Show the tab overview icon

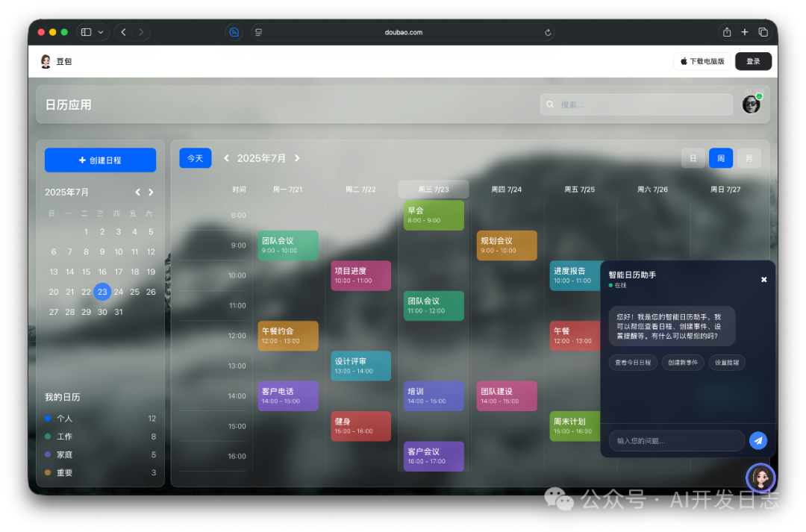point(763,32)
